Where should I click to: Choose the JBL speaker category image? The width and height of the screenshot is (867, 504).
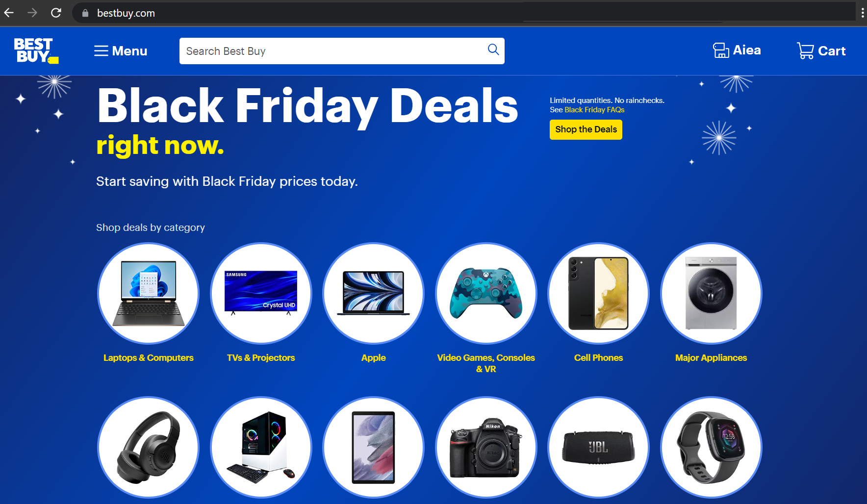click(x=598, y=447)
